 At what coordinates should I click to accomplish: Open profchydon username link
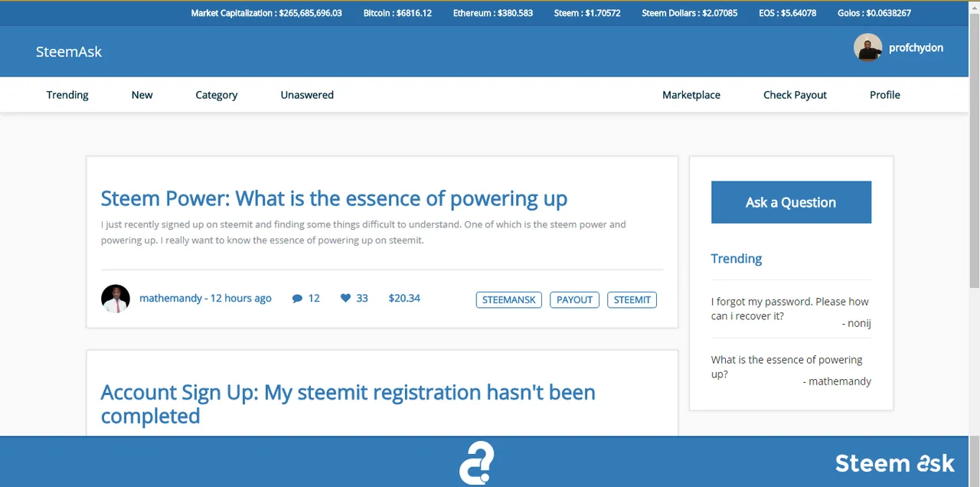click(916, 47)
